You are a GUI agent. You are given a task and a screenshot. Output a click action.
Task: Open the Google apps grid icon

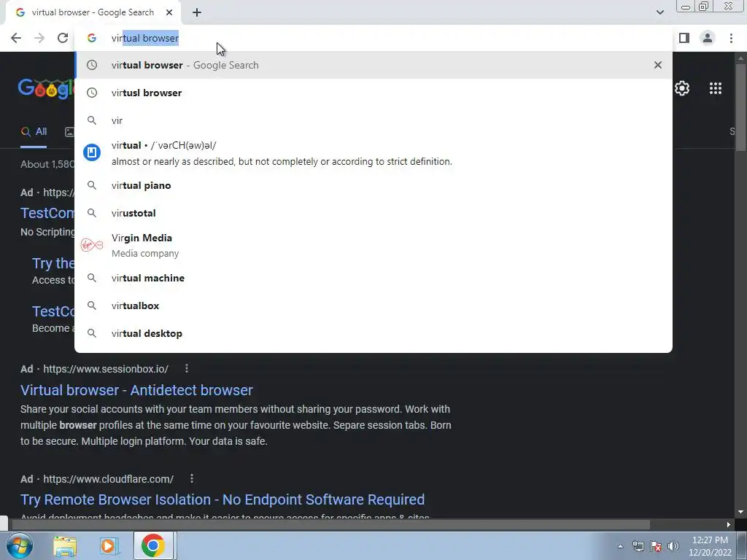click(715, 88)
